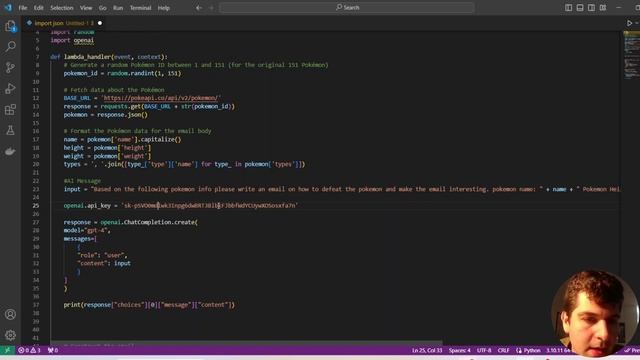This screenshot has width=640, height=360.
Task: Open forwarded ports indicator in the status bar
Action: coord(53,350)
